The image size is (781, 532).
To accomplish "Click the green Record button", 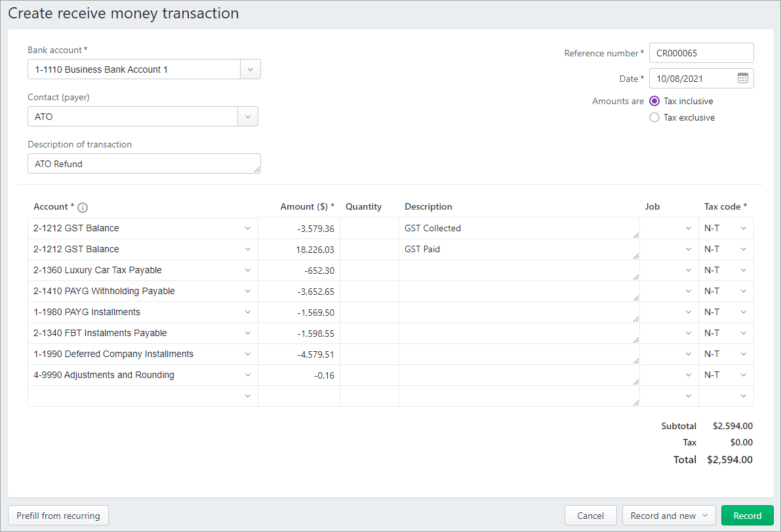I will tap(747, 516).
